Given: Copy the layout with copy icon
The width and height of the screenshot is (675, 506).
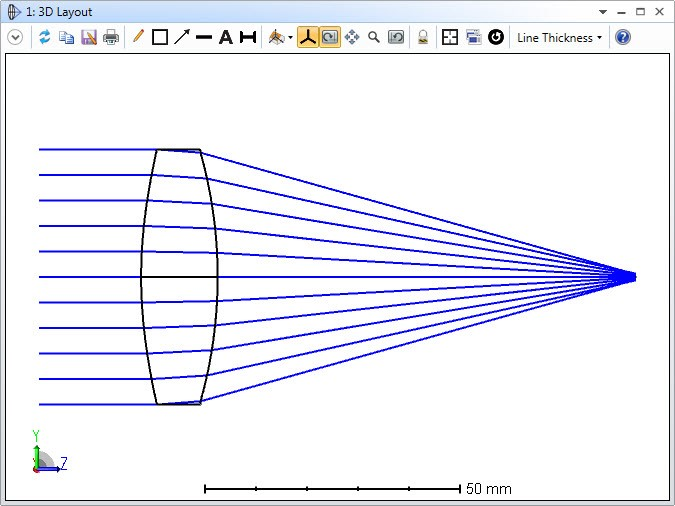Looking at the screenshot, I should (x=66, y=37).
